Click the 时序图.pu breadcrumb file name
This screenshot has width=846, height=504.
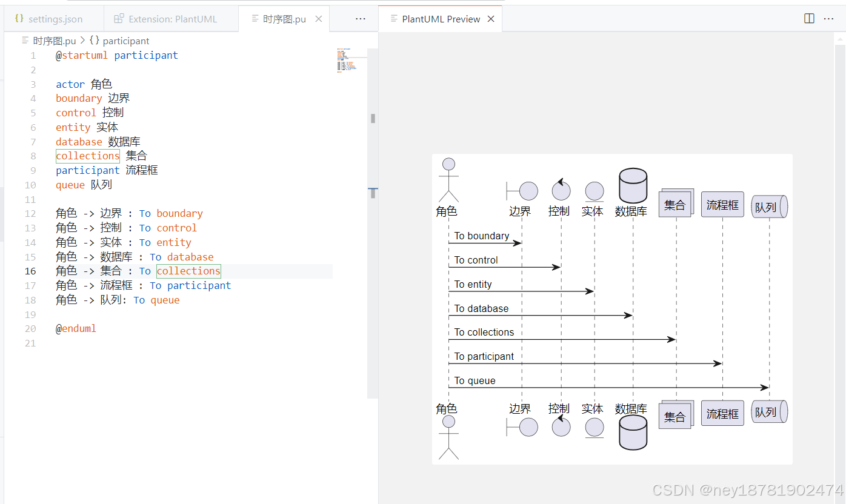click(x=55, y=41)
